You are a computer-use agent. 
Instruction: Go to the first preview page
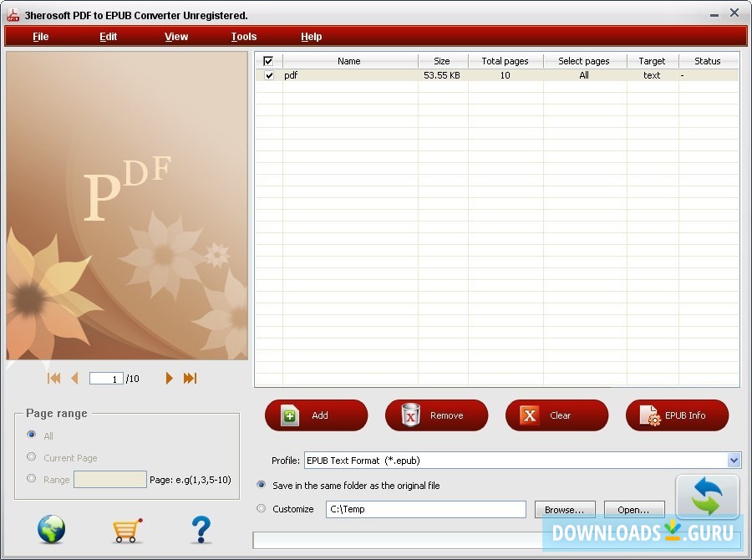53,378
